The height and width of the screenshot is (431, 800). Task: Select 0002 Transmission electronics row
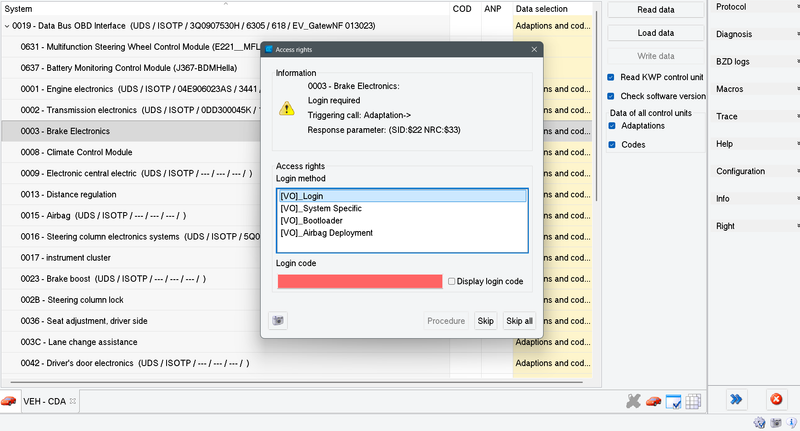pyautogui.click(x=131, y=110)
